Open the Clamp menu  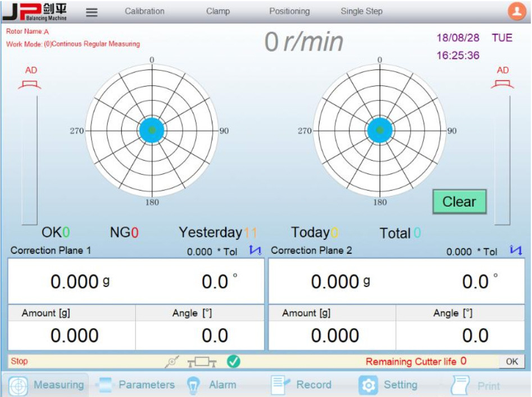(x=218, y=11)
